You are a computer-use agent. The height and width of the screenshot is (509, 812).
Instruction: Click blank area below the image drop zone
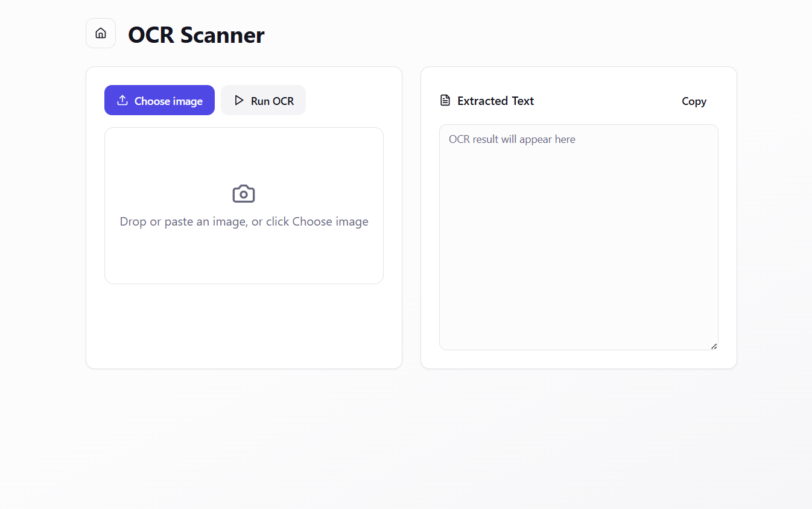coord(244,325)
